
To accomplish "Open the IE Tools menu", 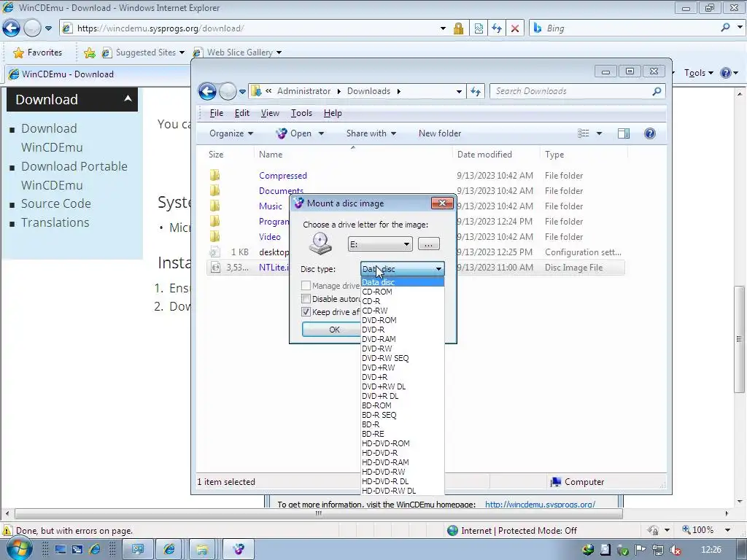I will pos(698,73).
